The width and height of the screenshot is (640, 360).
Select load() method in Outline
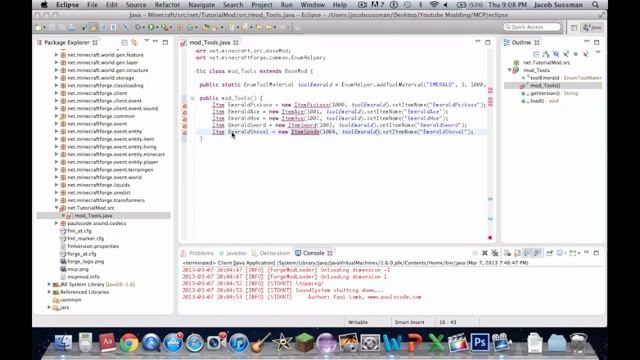[x=537, y=101]
